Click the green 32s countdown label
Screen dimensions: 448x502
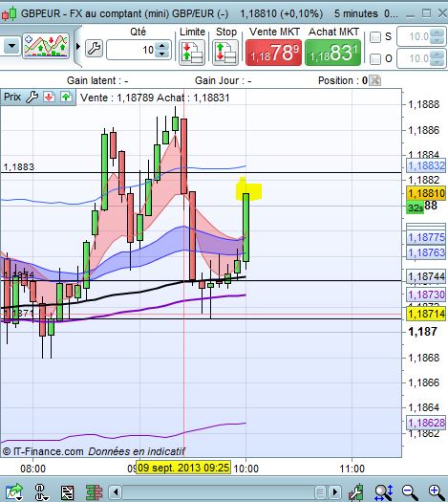point(416,208)
